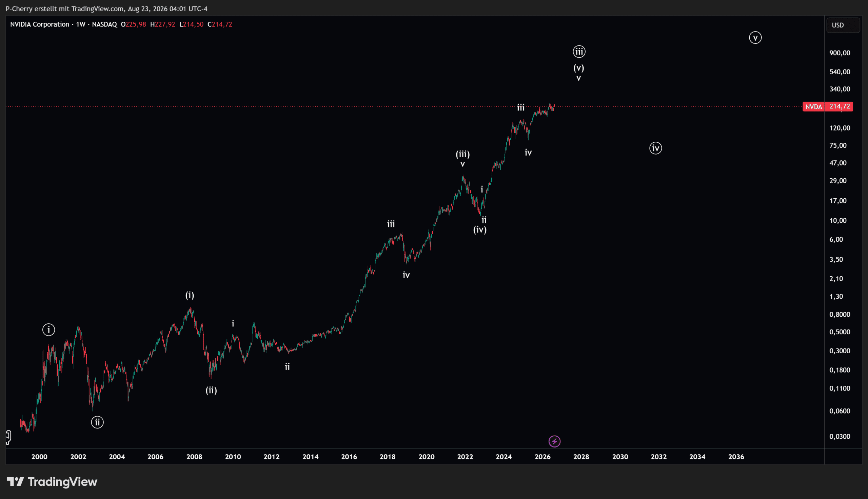This screenshot has height=499, width=868.
Task: Click the (i) wave label
Action: point(190,295)
